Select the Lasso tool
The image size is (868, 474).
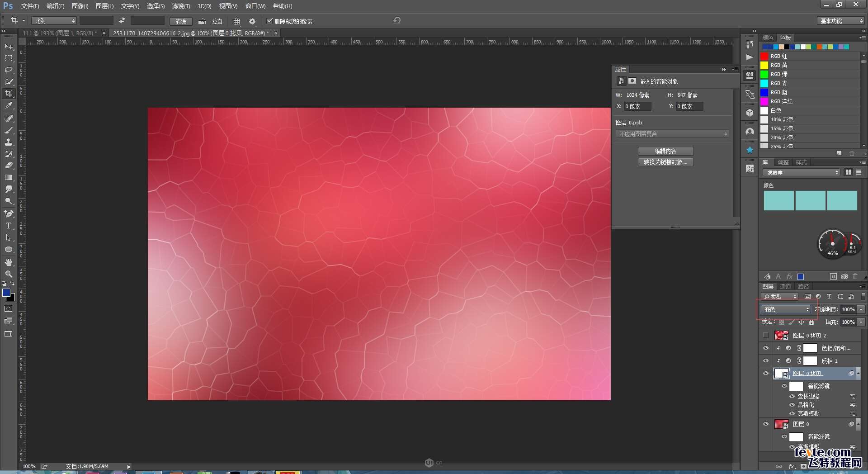pyautogui.click(x=9, y=70)
